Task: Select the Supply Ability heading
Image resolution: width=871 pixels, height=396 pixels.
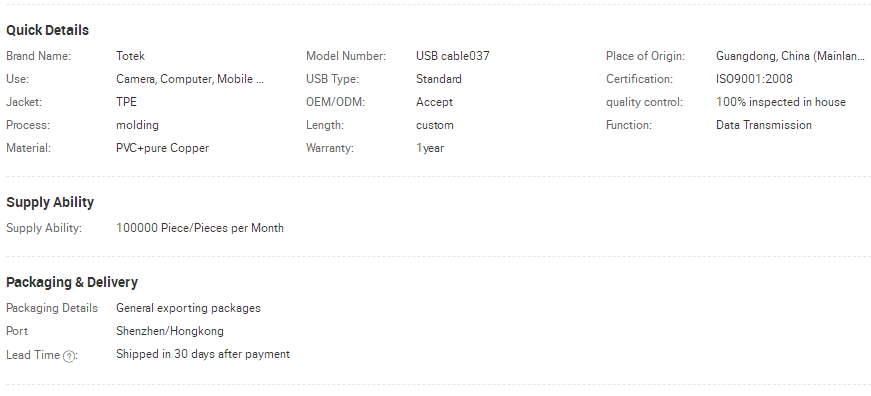Action: (x=50, y=202)
